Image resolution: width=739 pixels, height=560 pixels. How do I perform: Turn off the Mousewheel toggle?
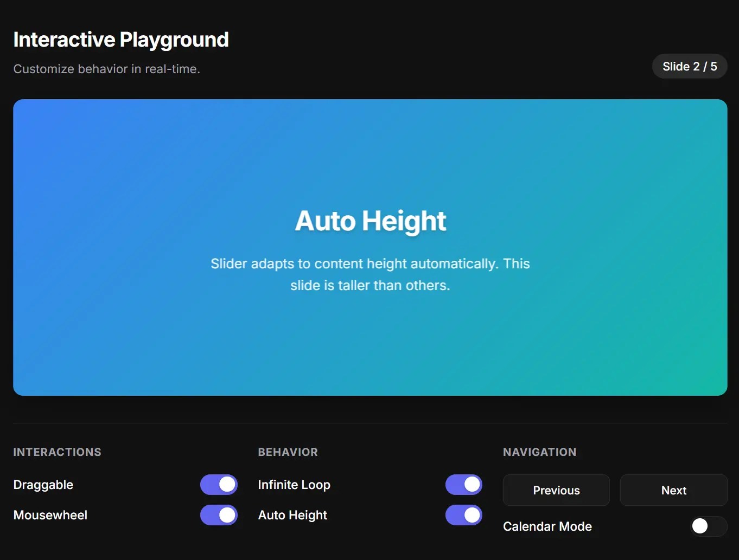tap(219, 515)
